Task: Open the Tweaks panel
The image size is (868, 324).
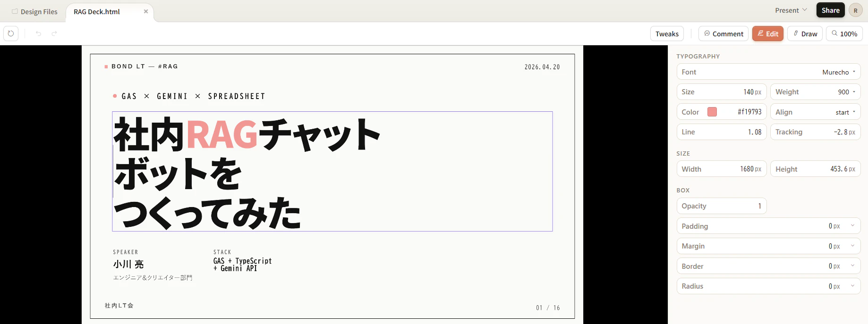Action: 667,34
